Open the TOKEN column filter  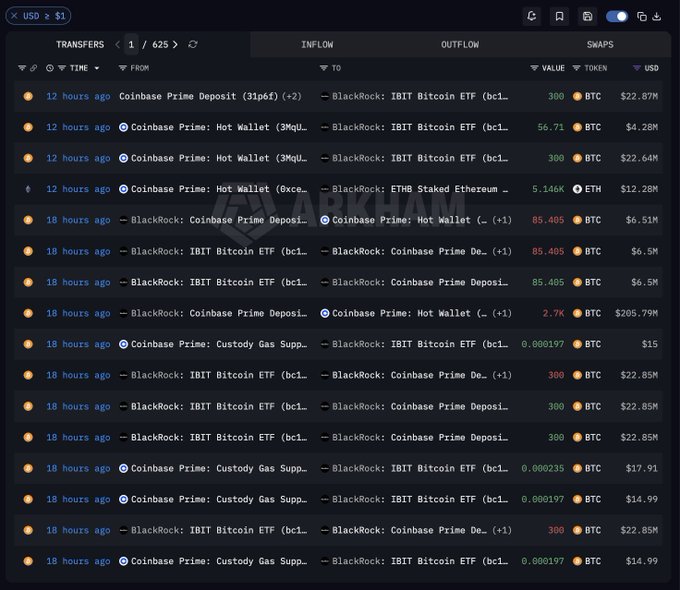[x=576, y=68]
